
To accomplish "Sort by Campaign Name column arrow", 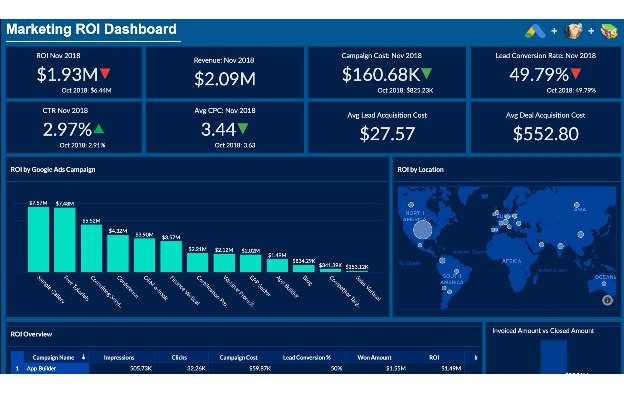I will click(84, 357).
